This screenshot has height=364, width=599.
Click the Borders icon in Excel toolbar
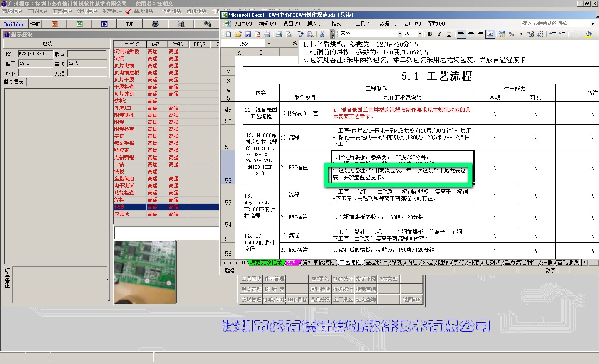coord(574,34)
